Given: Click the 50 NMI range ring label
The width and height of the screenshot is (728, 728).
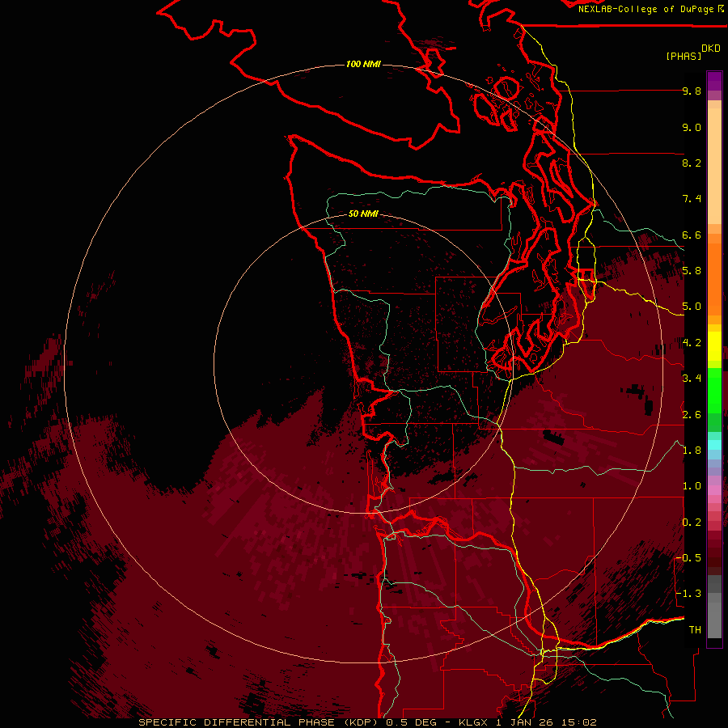Looking at the screenshot, I should (x=363, y=214).
